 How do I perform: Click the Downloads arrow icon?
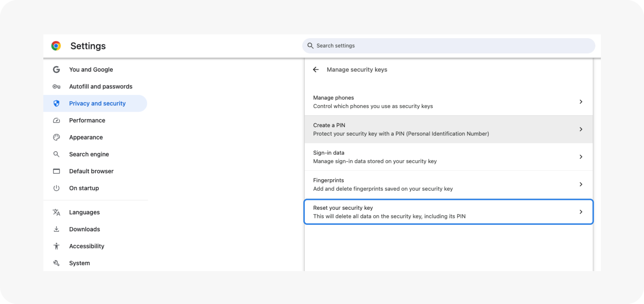point(57,229)
